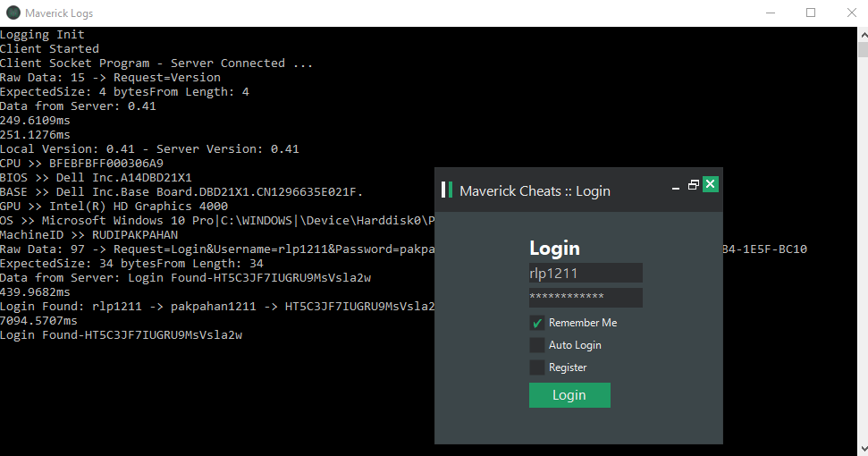Click the green Login button

(x=569, y=395)
